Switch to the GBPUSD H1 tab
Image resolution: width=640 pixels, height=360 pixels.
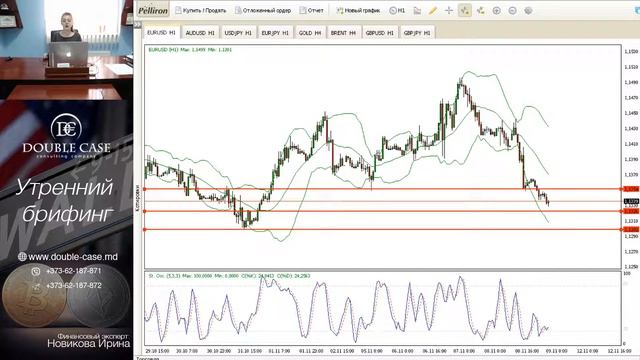click(380, 33)
